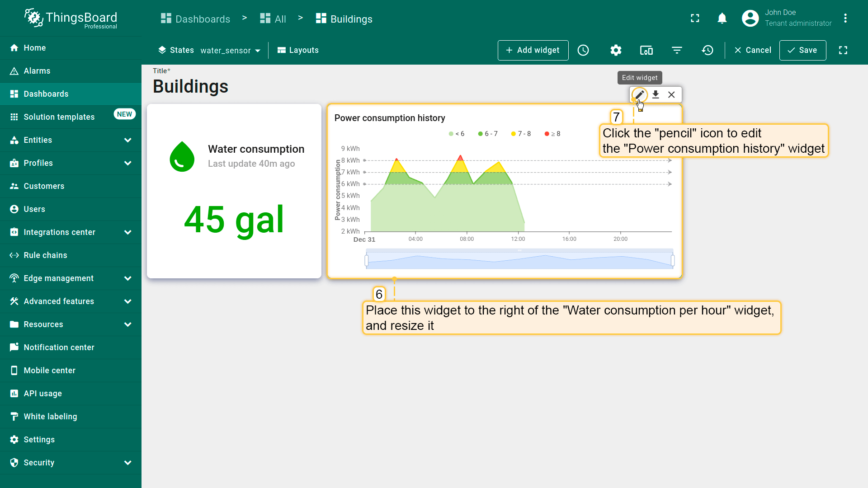Open the water_sensor state dropdown
This screenshot has width=868, height=488.
[230, 51]
